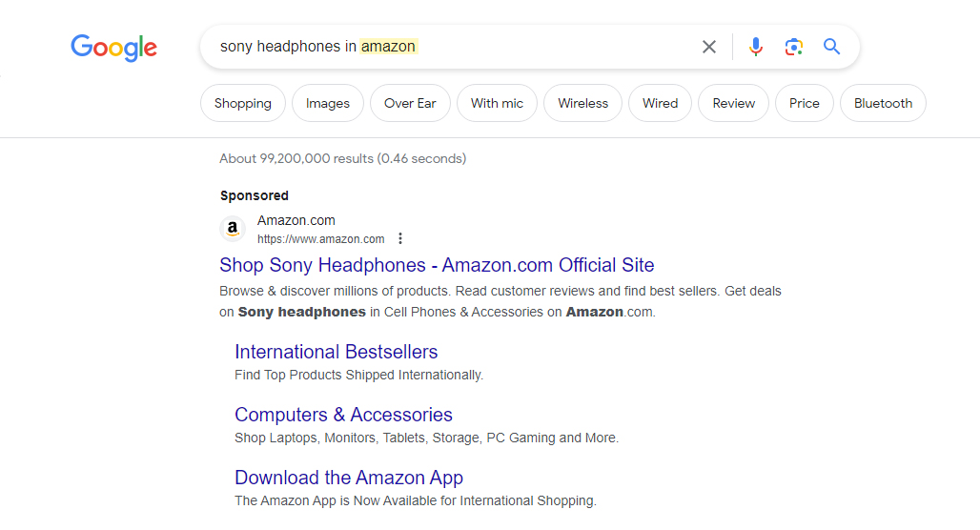Choose the Wireless filter chip

pyautogui.click(x=582, y=103)
